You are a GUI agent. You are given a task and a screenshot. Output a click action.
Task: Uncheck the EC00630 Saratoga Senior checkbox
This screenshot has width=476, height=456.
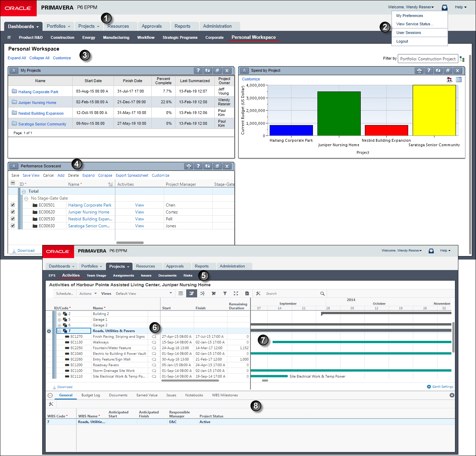click(x=13, y=226)
